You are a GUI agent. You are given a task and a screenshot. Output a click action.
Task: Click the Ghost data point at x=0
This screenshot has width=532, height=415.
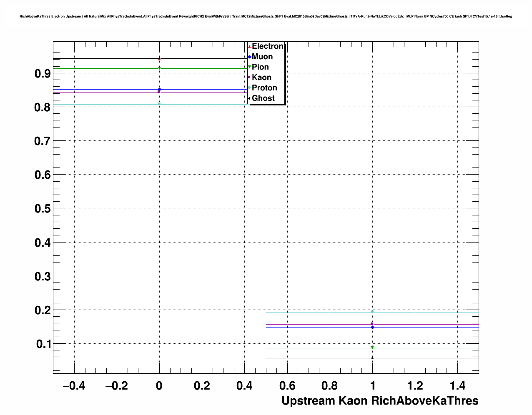click(x=159, y=59)
